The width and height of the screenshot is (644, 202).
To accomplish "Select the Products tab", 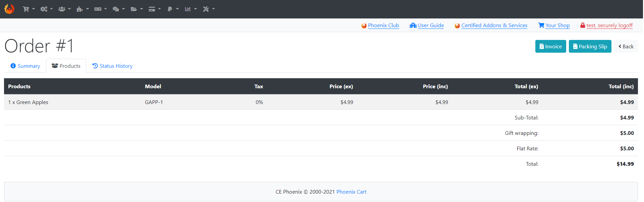I will point(66,66).
